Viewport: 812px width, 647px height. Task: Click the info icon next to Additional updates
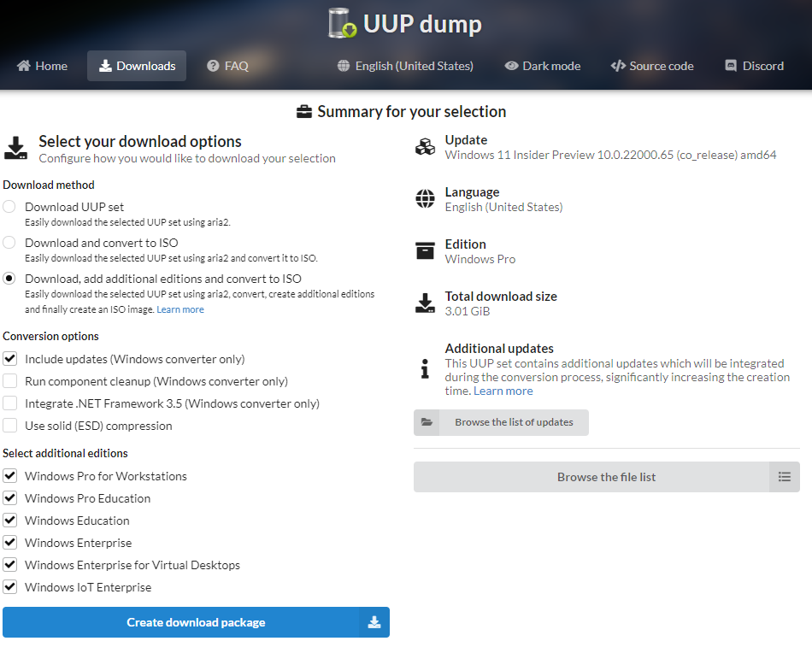425,369
